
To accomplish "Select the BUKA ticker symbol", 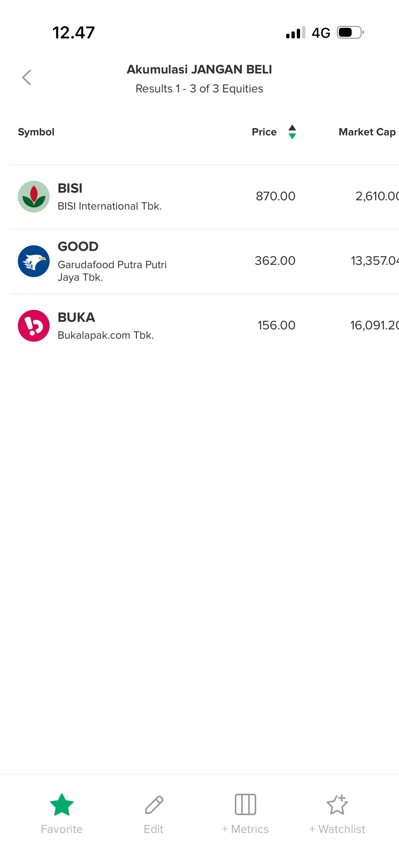I will (x=76, y=317).
